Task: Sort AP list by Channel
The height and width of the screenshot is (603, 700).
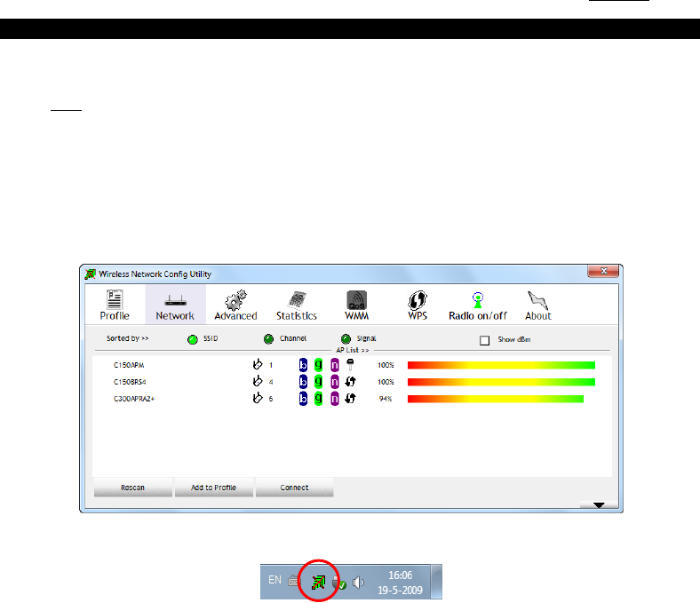Action: pyautogui.click(x=269, y=339)
